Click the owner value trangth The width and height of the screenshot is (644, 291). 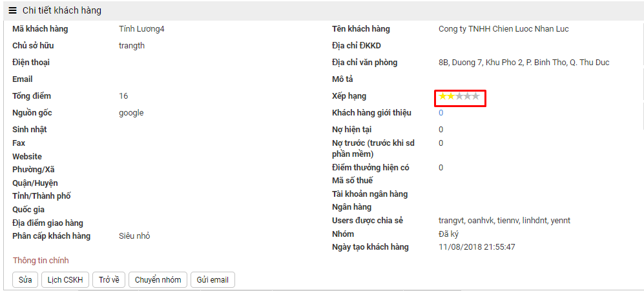132,46
